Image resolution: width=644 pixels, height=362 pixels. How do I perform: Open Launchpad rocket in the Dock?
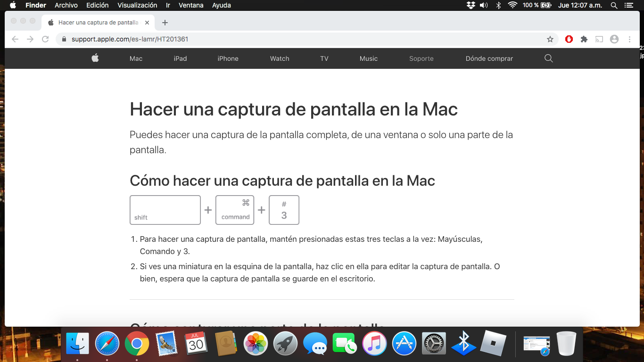click(285, 344)
